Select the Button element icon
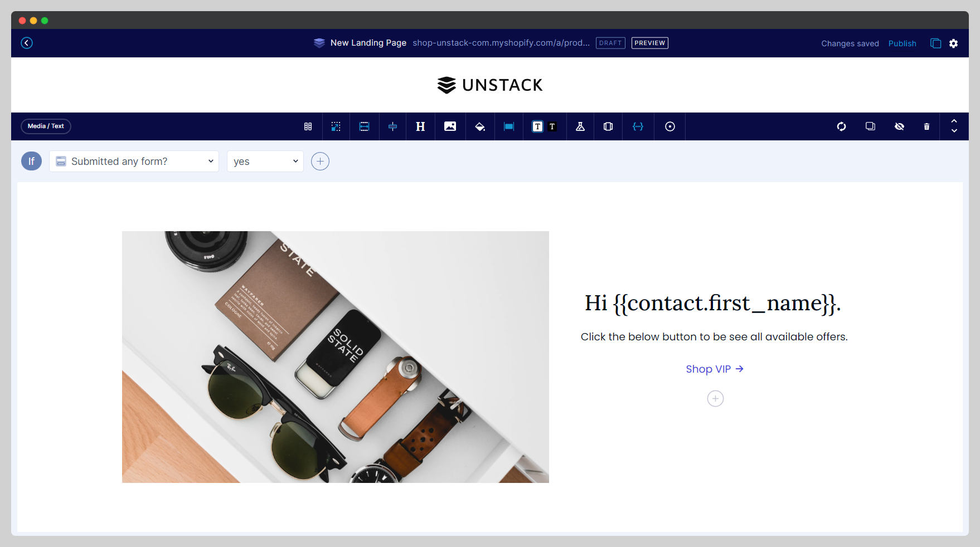This screenshot has height=547, width=980. [508, 126]
